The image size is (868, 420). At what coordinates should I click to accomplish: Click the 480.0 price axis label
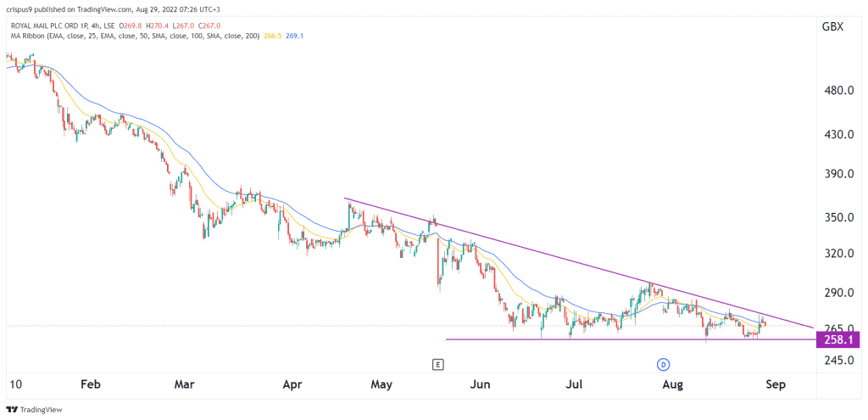tap(836, 91)
